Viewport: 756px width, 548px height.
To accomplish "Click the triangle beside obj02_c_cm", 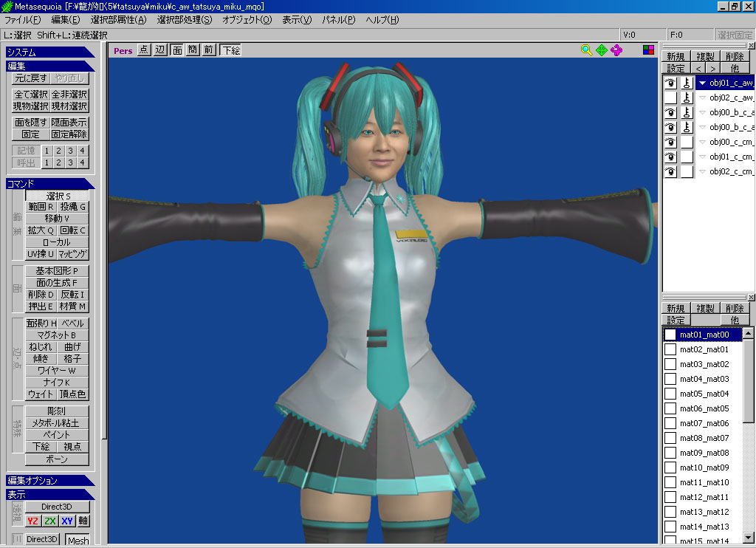I will 703,172.
